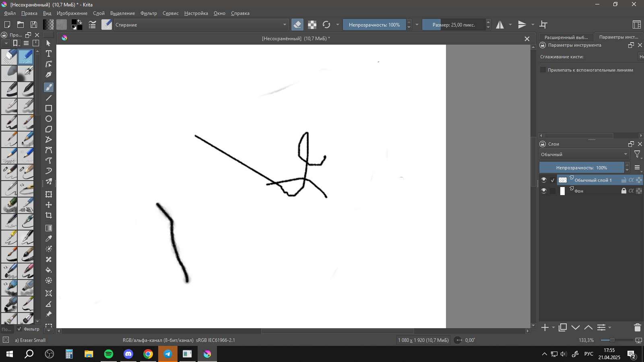Screen dimensions: 644x362
Task: Select the Rectangle tool
Action: pos(49,108)
